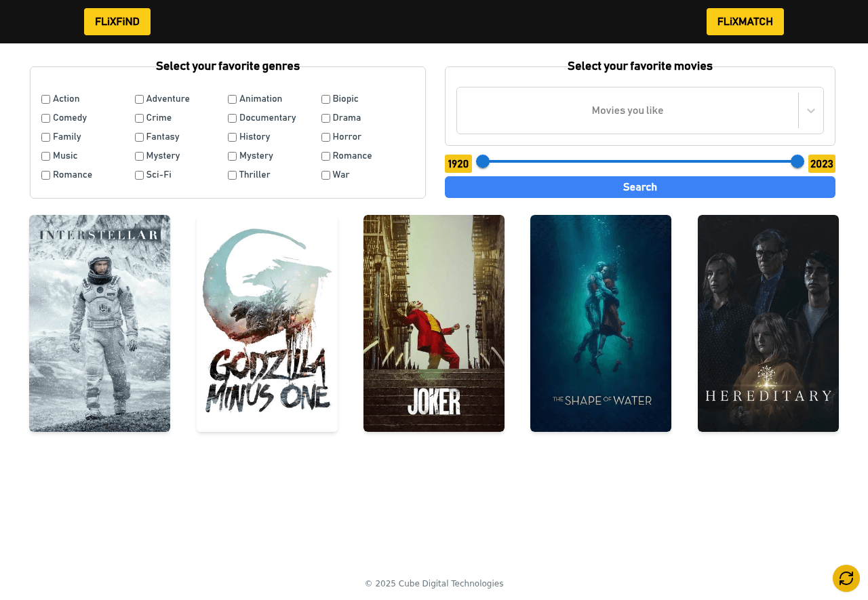Enable the Fantasy genre checkbox
Screen dimensions: 868x600
pyautogui.click(x=138, y=137)
